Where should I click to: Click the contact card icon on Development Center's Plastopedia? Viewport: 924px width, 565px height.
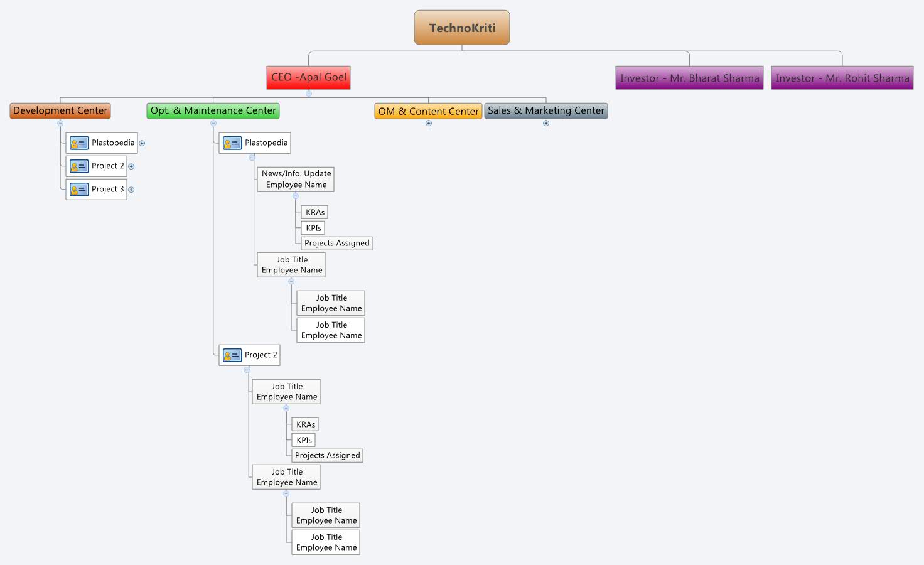78,143
